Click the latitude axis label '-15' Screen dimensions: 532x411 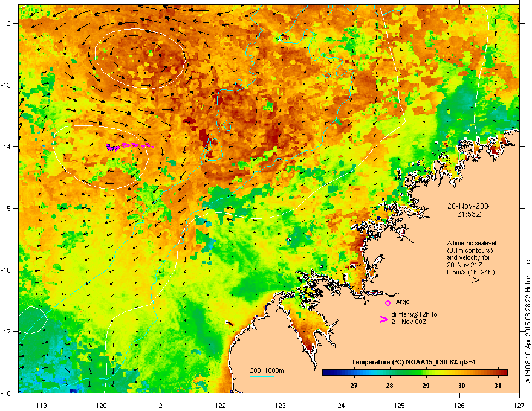tap(6, 208)
